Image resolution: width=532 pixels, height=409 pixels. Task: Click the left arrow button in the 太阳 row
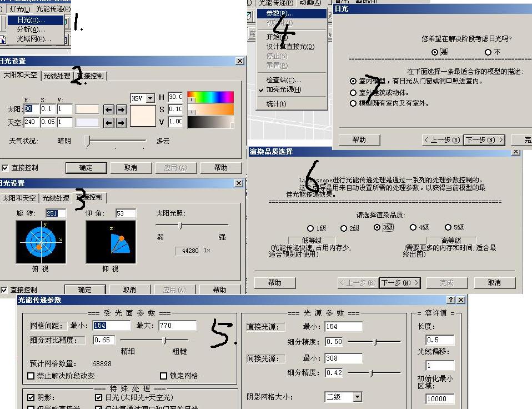pos(109,109)
